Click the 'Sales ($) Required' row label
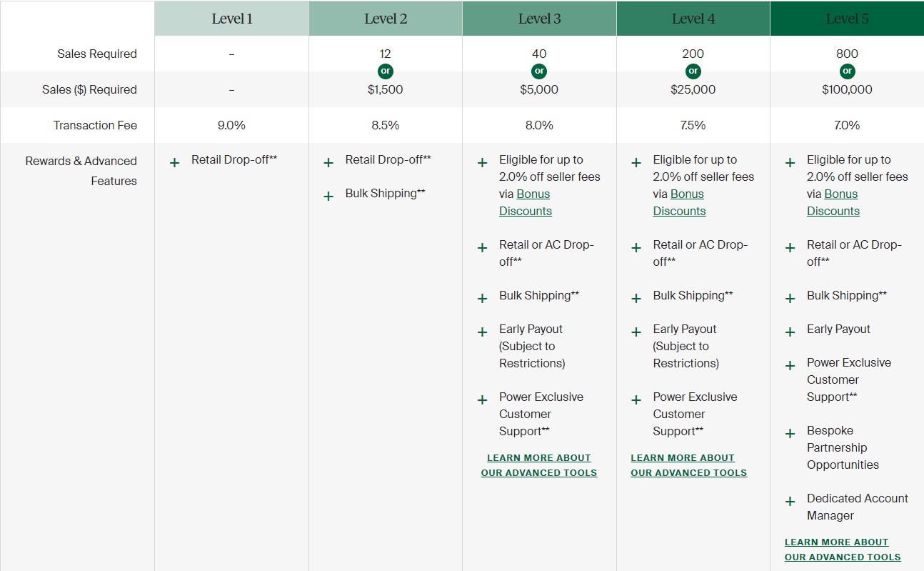The width and height of the screenshot is (924, 571). [89, 89]
